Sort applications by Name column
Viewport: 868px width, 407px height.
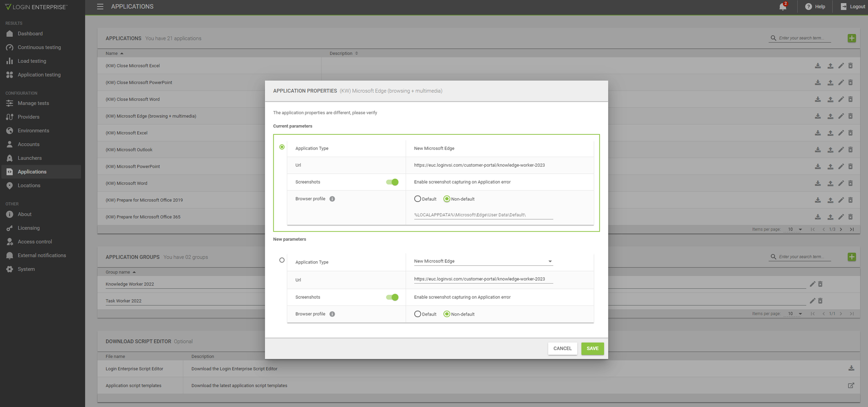pos(114,53)
